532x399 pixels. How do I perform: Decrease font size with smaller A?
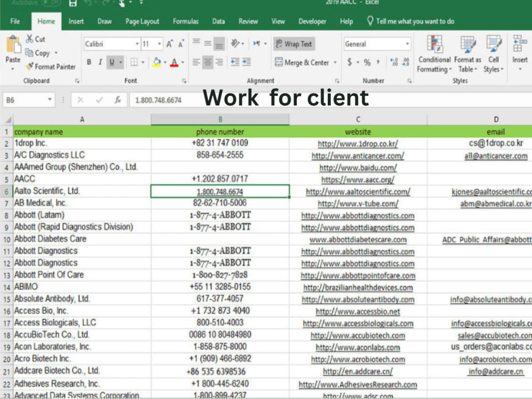[x=181, y=44]
